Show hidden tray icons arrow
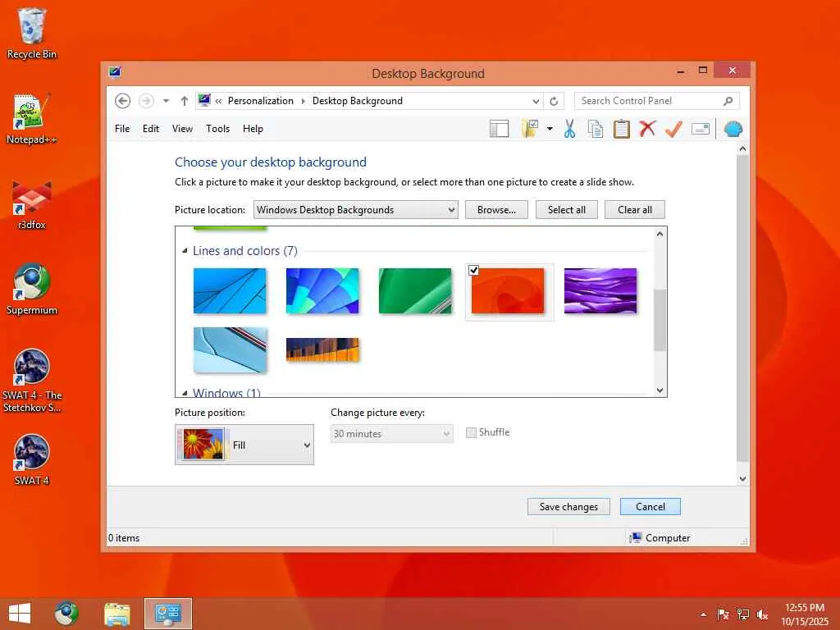Image resolution: width=840 pixels, height=630 pixels. (x=703, y=614)
